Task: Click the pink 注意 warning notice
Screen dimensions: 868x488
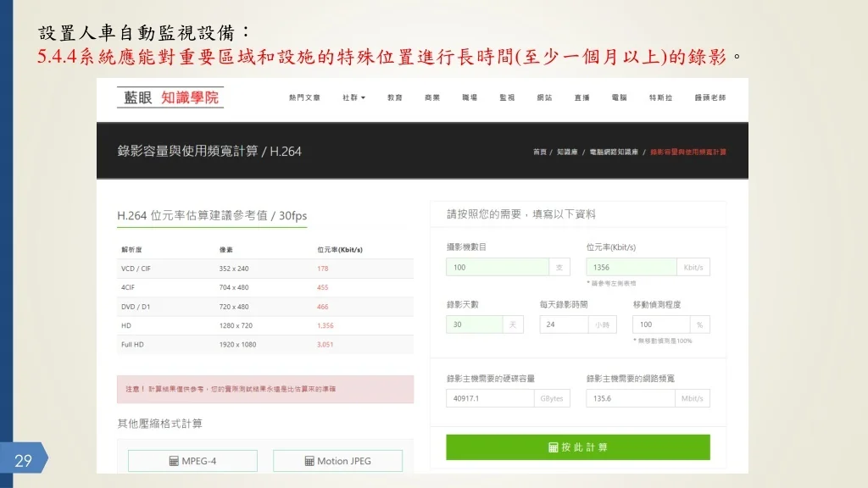Action: [x=265, y=389]
